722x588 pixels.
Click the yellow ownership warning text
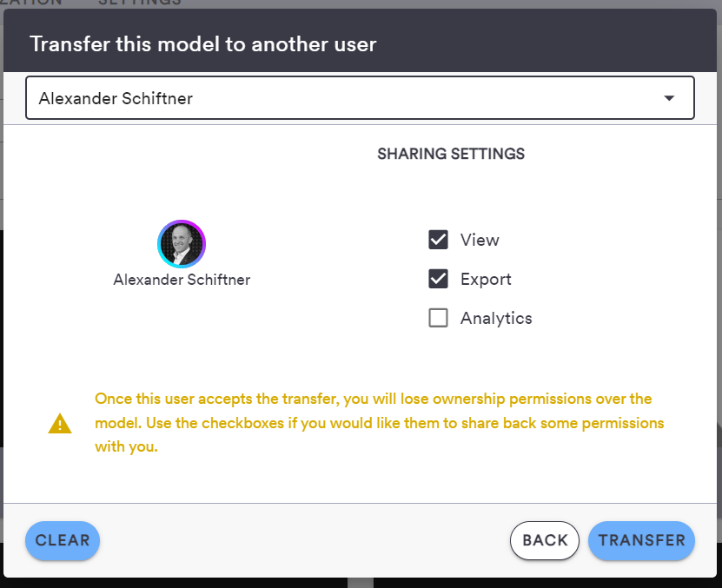click(x=374, y=424)
